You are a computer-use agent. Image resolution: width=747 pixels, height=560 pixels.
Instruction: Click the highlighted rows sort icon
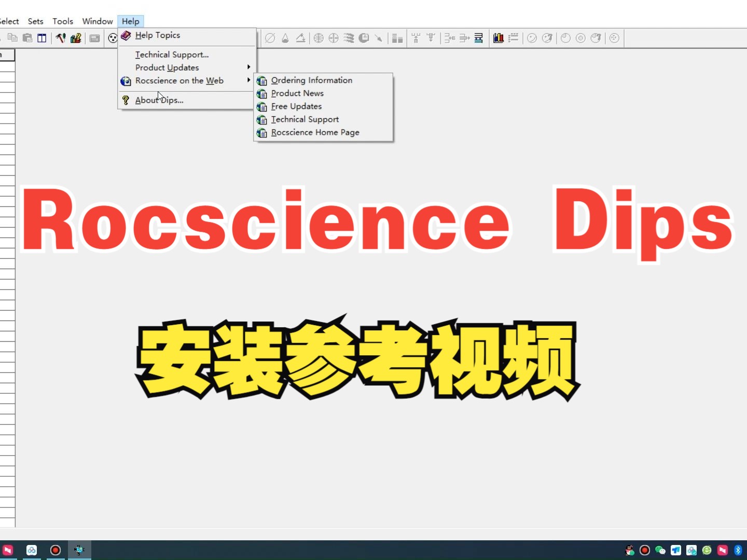coord(479,38)
